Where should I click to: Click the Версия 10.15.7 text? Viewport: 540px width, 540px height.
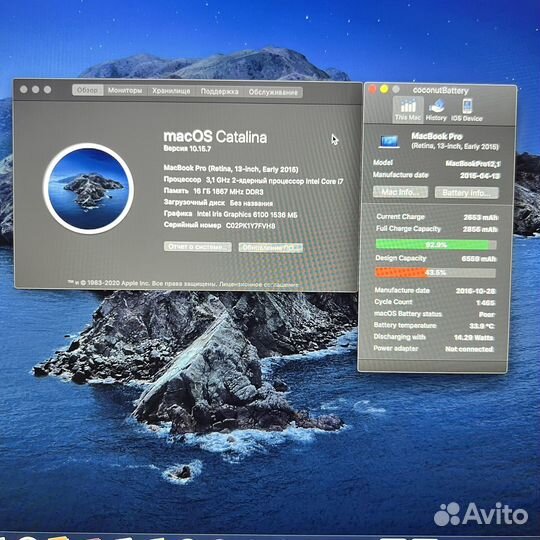[x=187, y=149]
